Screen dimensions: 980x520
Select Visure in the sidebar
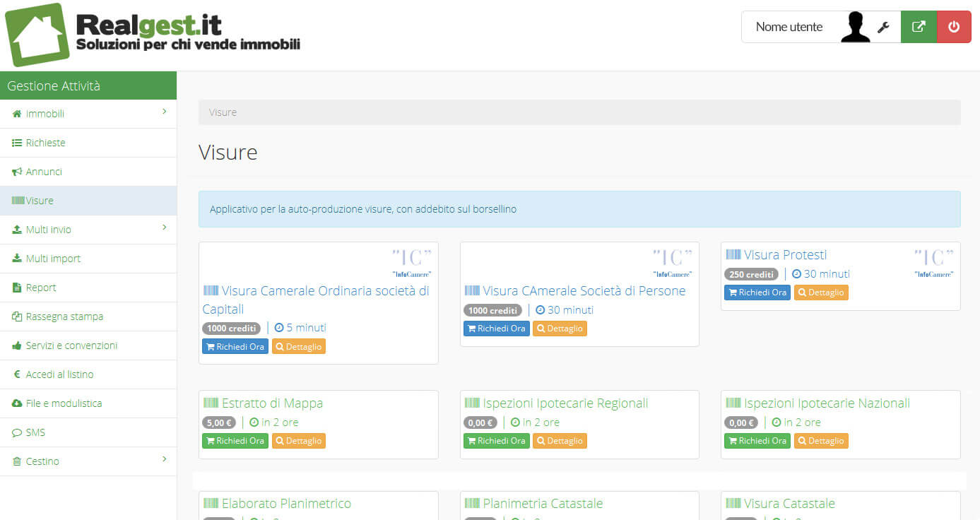click(x=88, y=201)
